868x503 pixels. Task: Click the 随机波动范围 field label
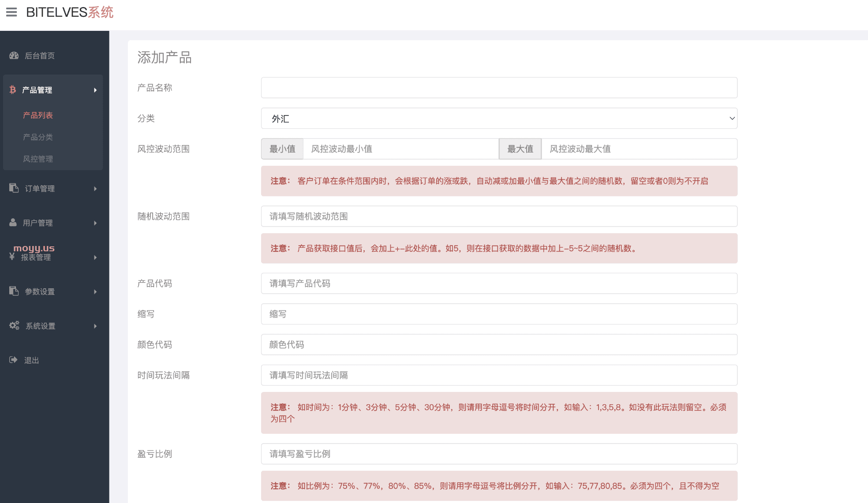[x=164, y=216]
